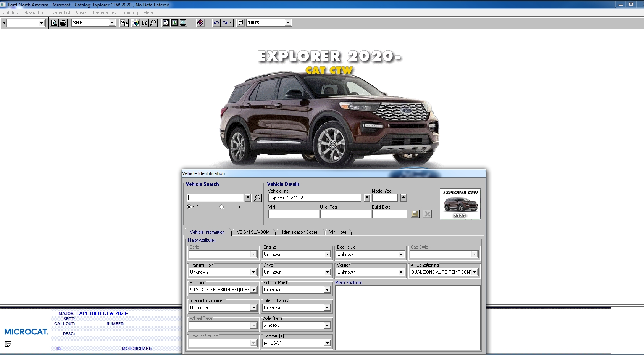This screenshot has height=355, width=644.
Task: Open the Version dropdown
Action: (401, 272)
